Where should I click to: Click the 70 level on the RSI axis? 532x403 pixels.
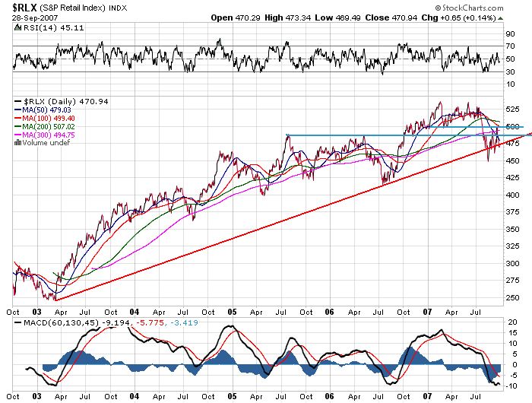point(510,46)
